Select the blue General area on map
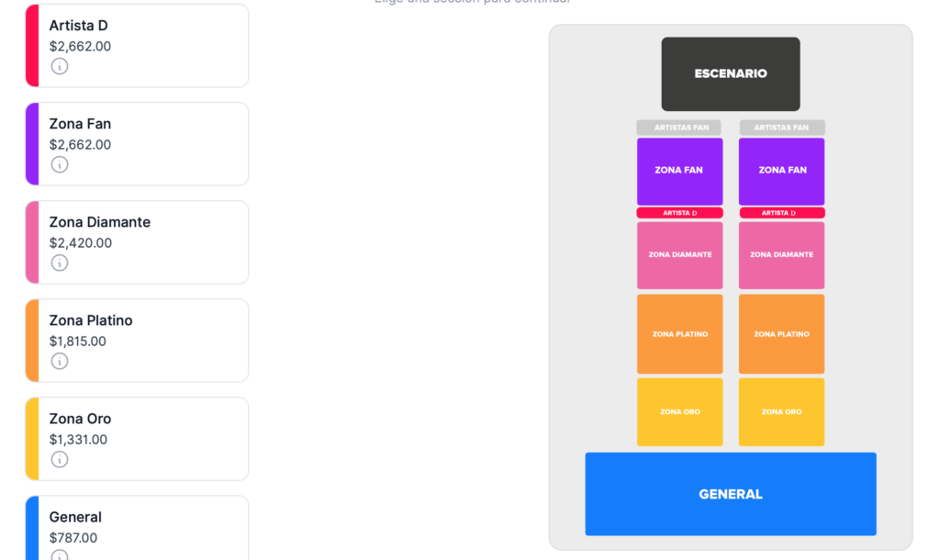The height and width of the screenshot is (560, 940). pyautogui.click(x=731, y=494)
